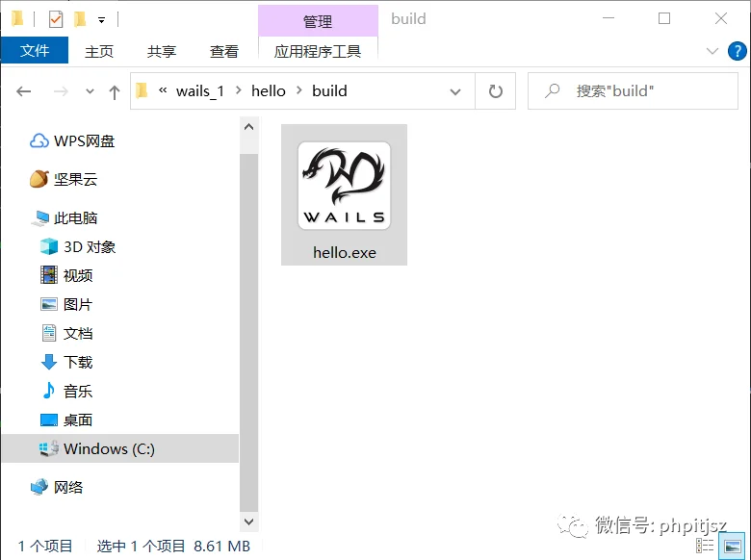Open the 文件 ribbon tab
The width and height of the screenshot is (751, 560).
click(x=35, y=50)
